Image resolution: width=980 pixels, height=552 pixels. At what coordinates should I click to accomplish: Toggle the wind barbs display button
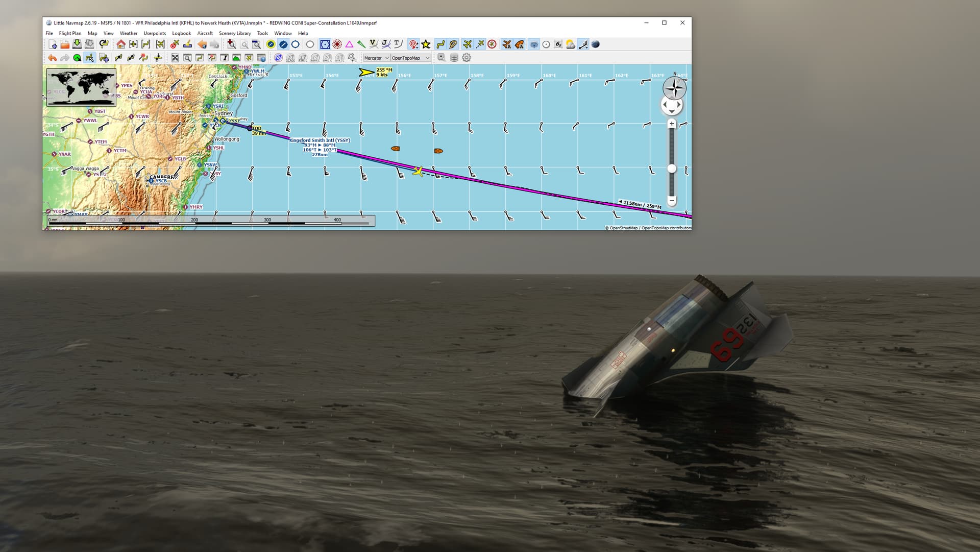(583, 44)
